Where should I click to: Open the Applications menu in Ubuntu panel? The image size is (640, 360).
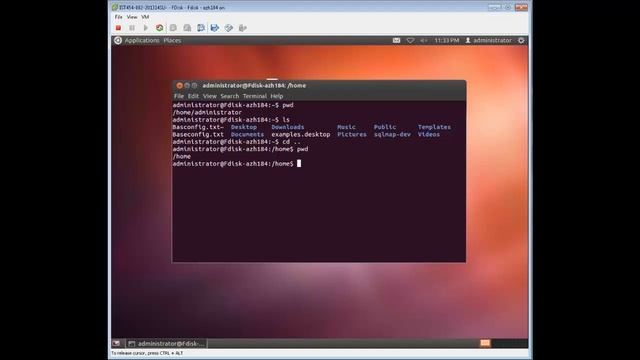point(142,40)
